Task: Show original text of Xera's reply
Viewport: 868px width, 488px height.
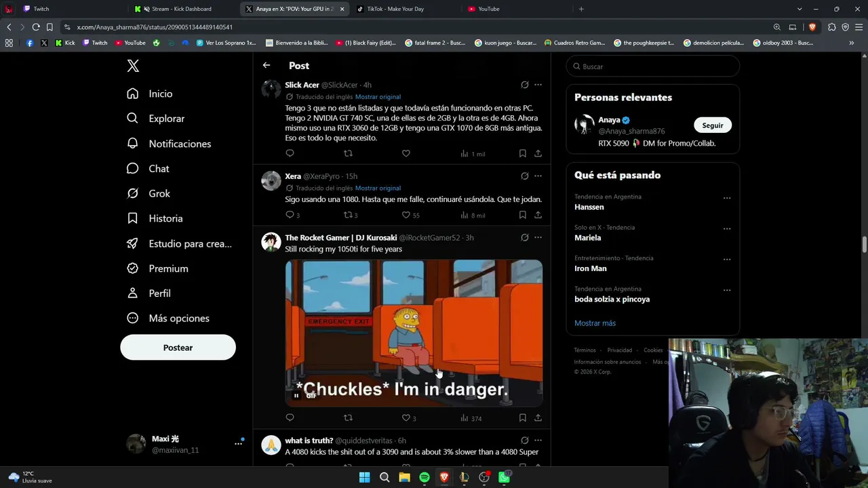Action: pyautogui.click(x=378, y=188)
